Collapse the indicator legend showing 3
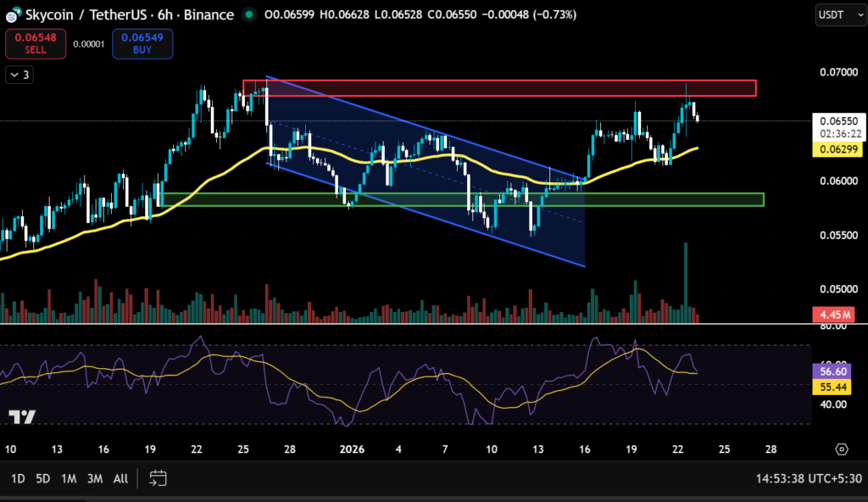Screen dimensions: 868x502 point(19,75)
